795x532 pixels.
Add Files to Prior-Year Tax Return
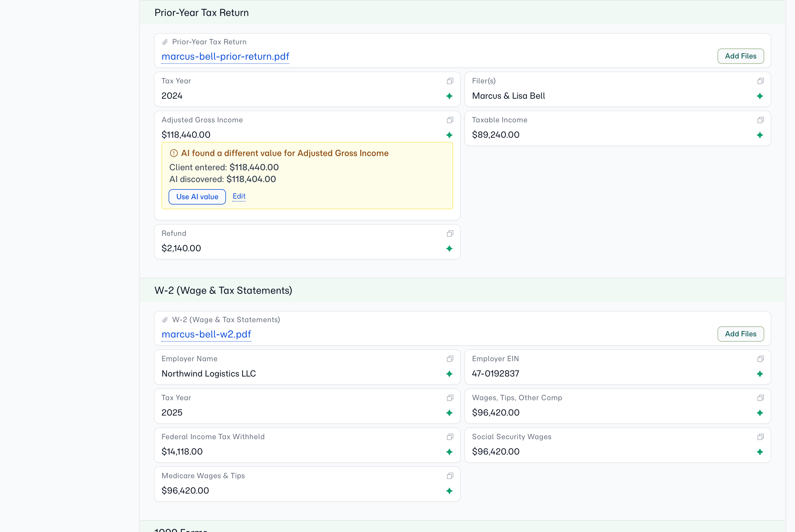click(741, 56)
